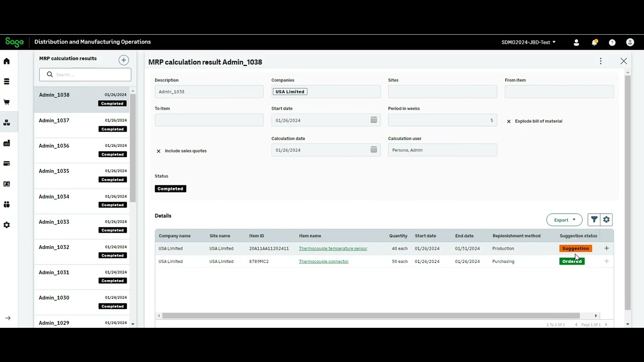Image resolution: width=644 pixels, height=362 pixels.
Task: Click the plus icon on the Ordered row
Action: pyautogui.click(x=606, y=261)
